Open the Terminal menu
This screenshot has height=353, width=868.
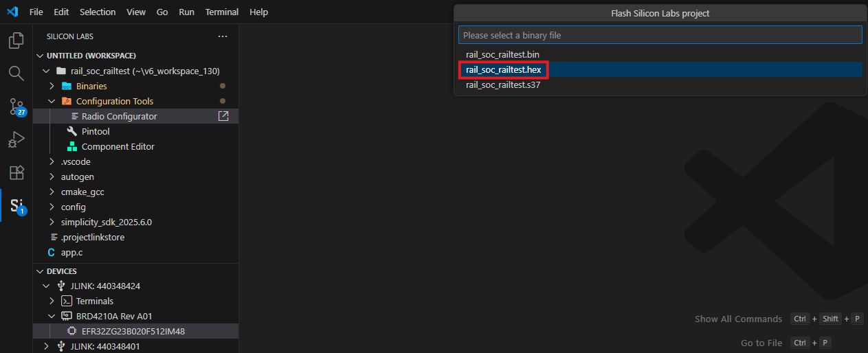(x=222, y=12)
